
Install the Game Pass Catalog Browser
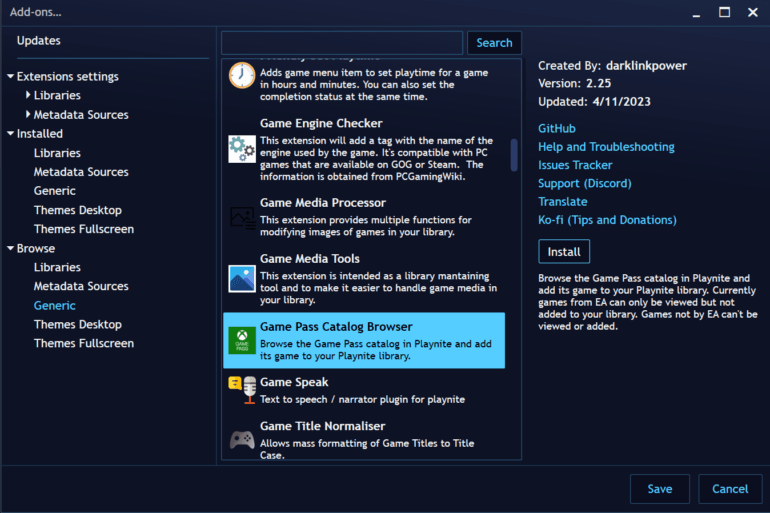(x=564, y=252)
